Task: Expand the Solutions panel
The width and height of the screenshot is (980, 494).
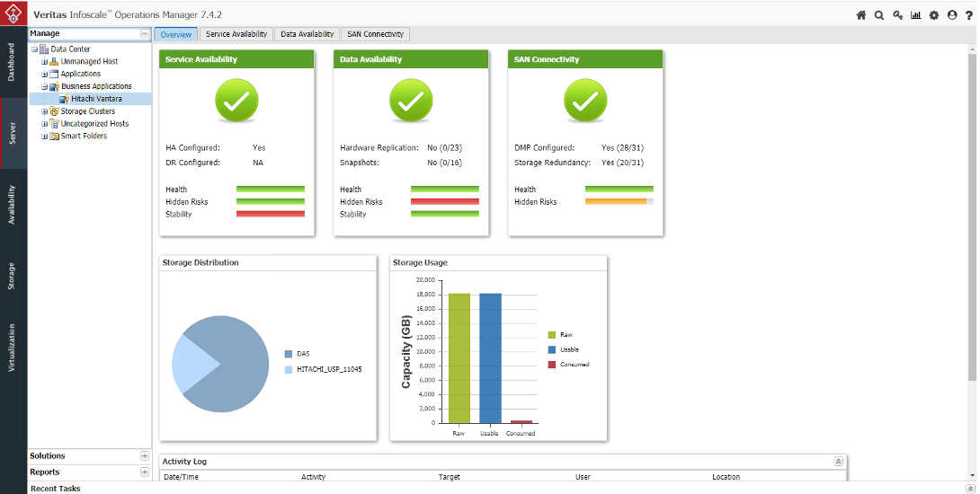Action: coord(145,456)
